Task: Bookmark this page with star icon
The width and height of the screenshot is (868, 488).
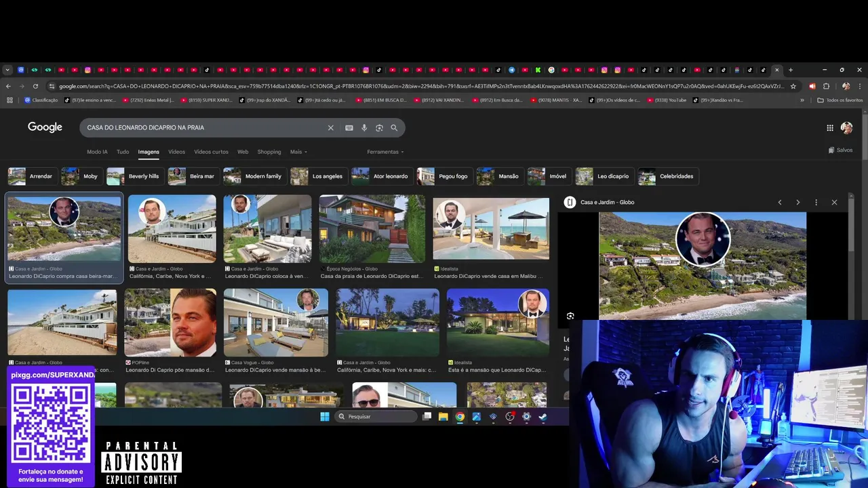Action: tap(793, 86)
